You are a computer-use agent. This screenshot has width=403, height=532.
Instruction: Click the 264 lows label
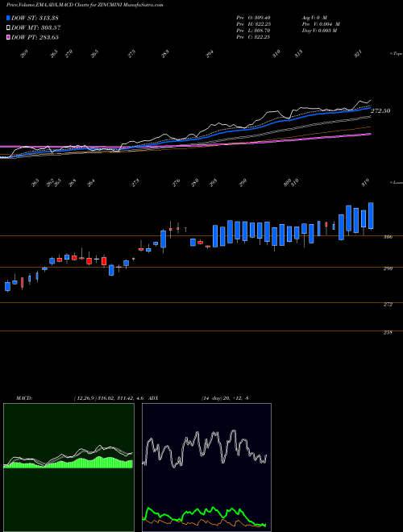point(90,183)
